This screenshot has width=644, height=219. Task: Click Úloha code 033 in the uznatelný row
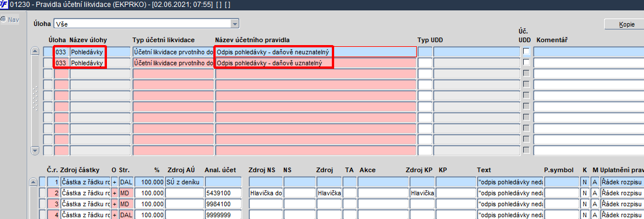tap(61, 63)
